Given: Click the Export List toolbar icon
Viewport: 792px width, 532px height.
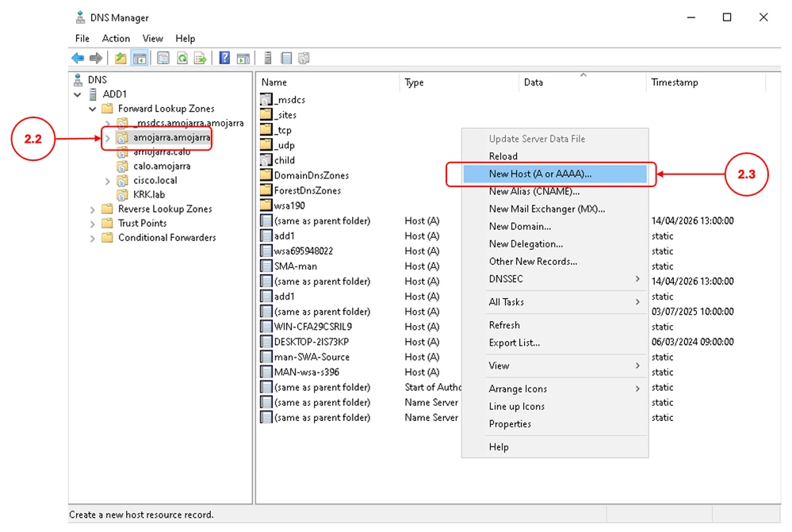Looking at the screenshot, I should tap(200, 58).
